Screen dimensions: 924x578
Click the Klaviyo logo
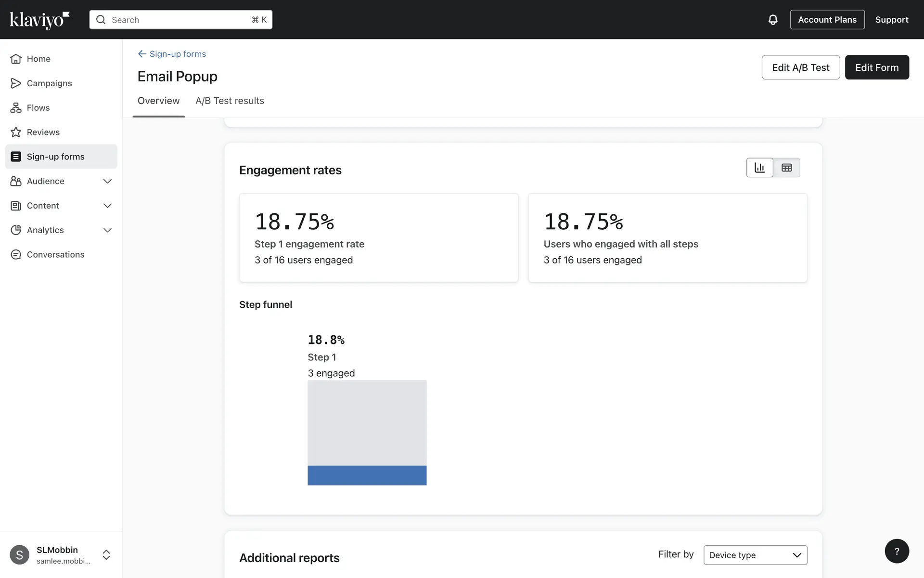click(39, 20)
